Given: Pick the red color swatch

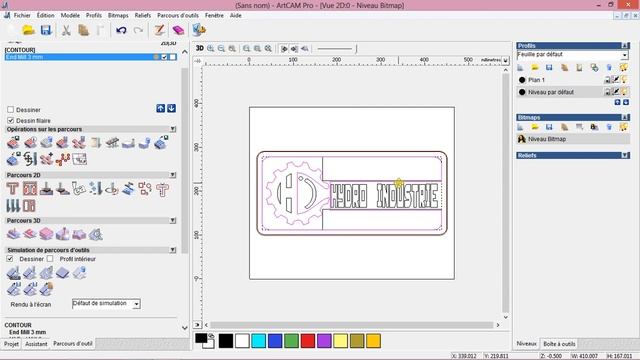Looking at the screenshot, I should coord(308,341).
